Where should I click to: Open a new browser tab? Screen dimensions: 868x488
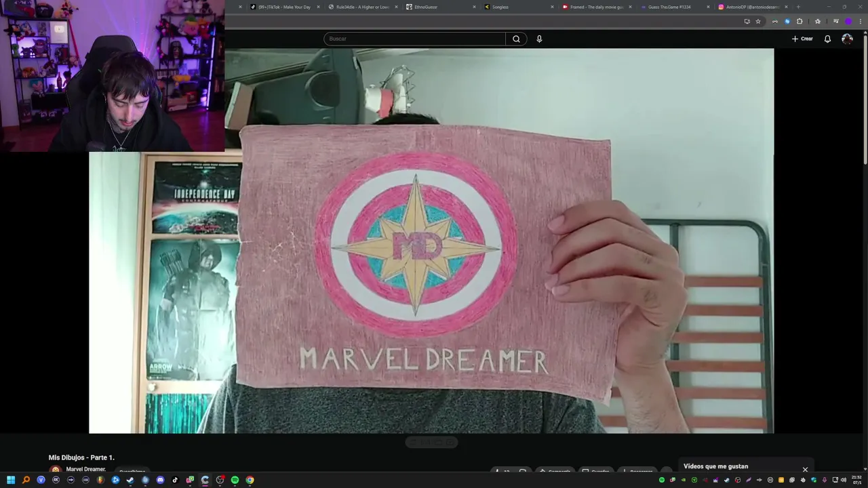pyautogui.click(x=798, y=7)
